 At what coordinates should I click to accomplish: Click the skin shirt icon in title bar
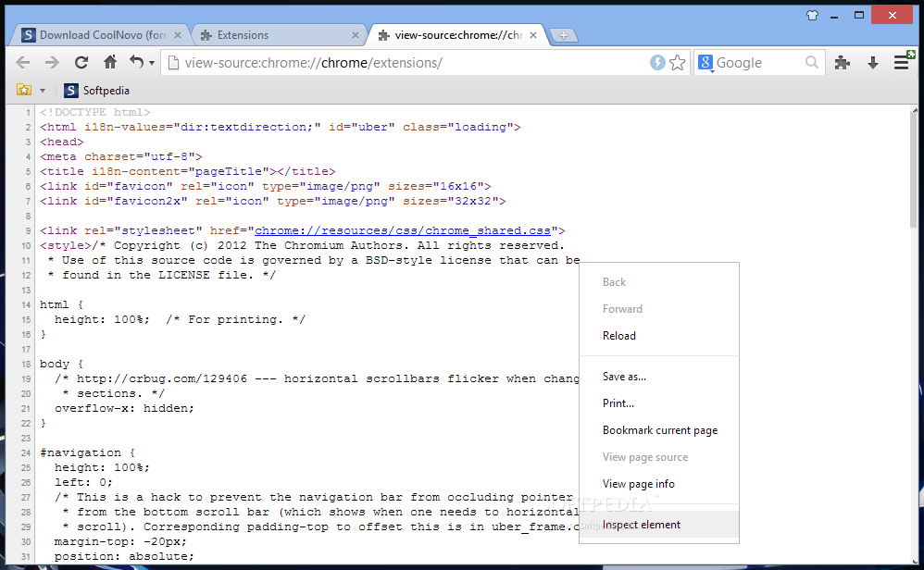tap(813, 16)
